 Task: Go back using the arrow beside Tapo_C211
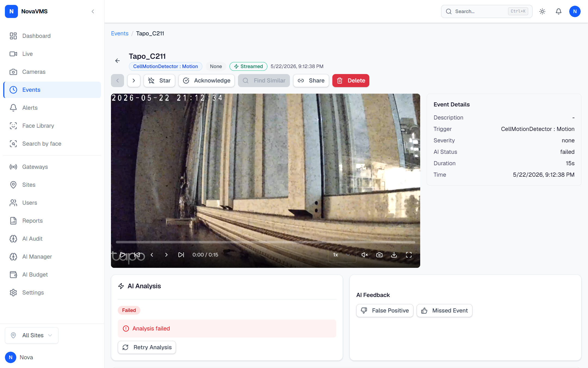(117, 61)
